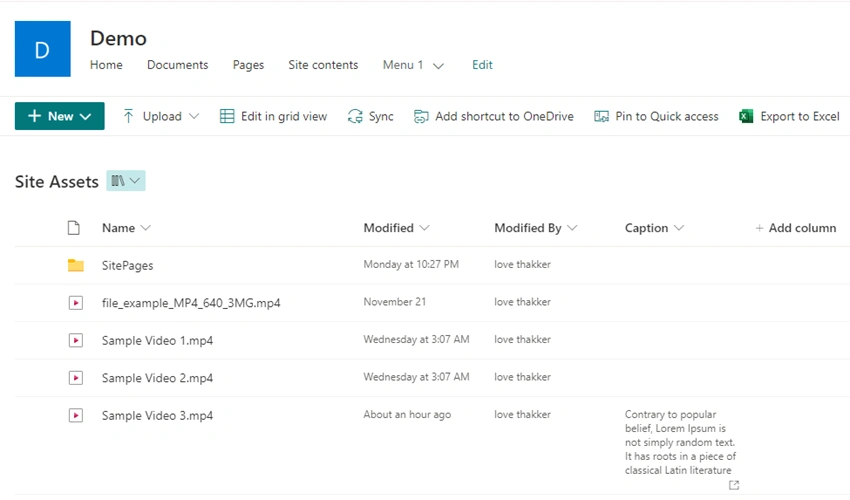This screenshot has height=500, width=850.
Task: Click the video icon for Sample Video 2.mp4
Action: coord(76,377)
